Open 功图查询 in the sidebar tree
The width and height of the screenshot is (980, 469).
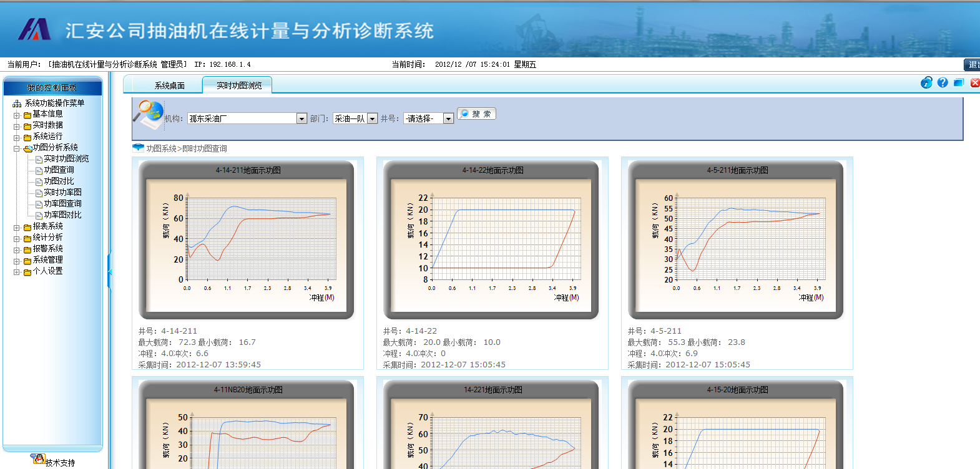click(59, 170)
